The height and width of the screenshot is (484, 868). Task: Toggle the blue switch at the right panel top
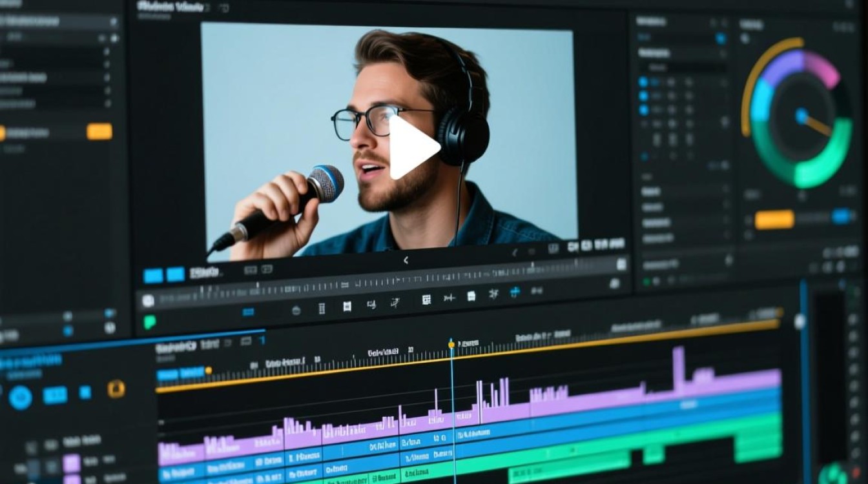721,39
